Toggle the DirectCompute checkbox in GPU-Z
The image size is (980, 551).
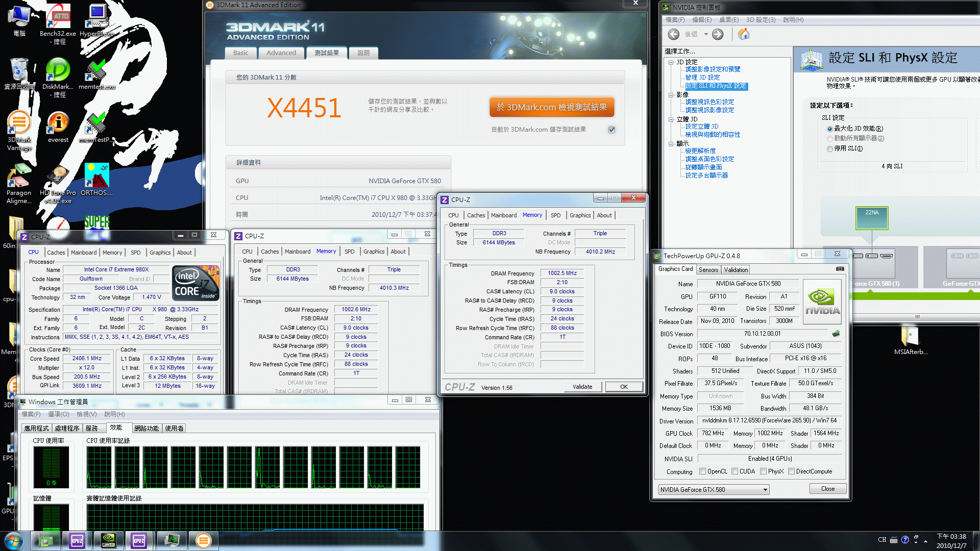point(792,471)
